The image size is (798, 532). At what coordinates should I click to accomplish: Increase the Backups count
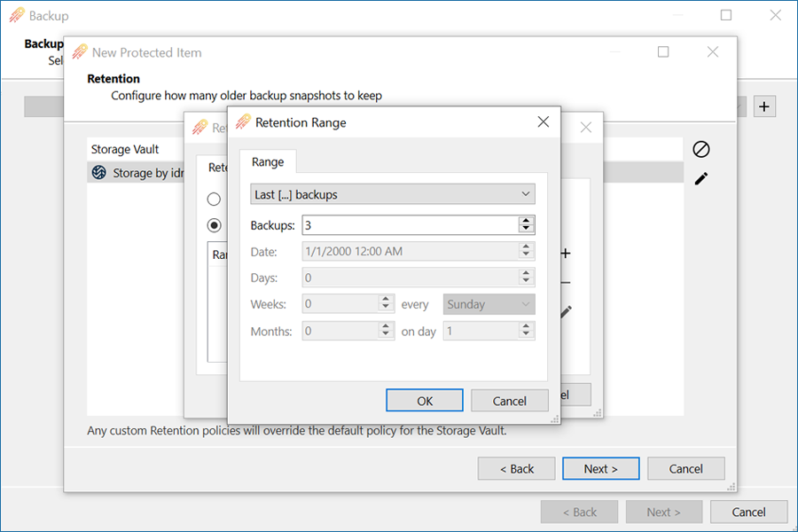click(x=526, y=221)
